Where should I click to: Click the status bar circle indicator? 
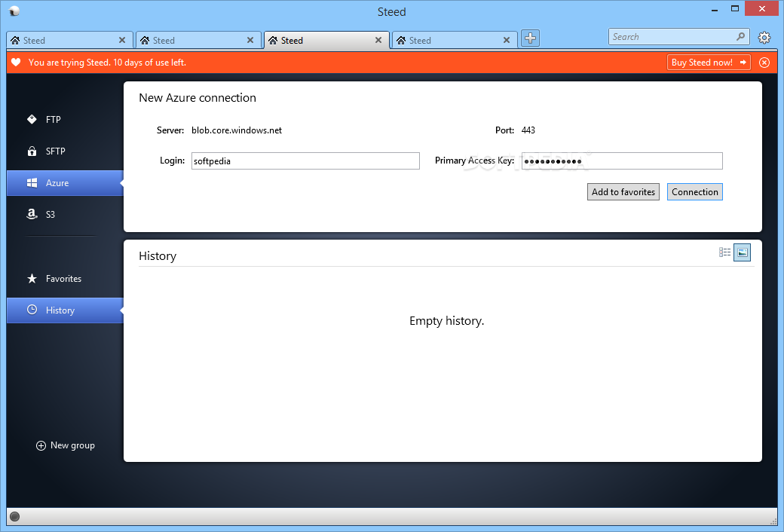point(15,516)
